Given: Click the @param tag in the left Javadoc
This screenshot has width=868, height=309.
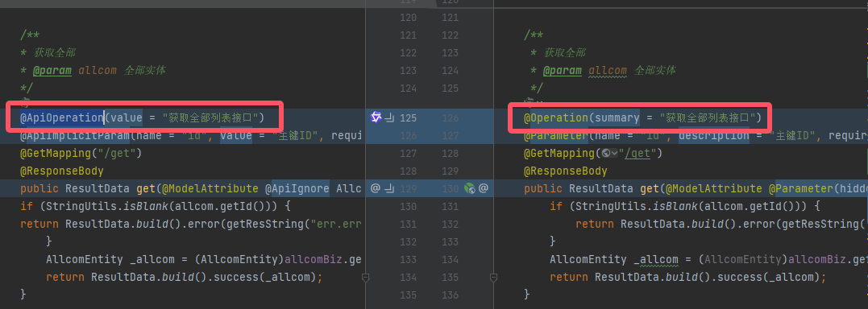Looking at the screenshot, I should point(52,70).
